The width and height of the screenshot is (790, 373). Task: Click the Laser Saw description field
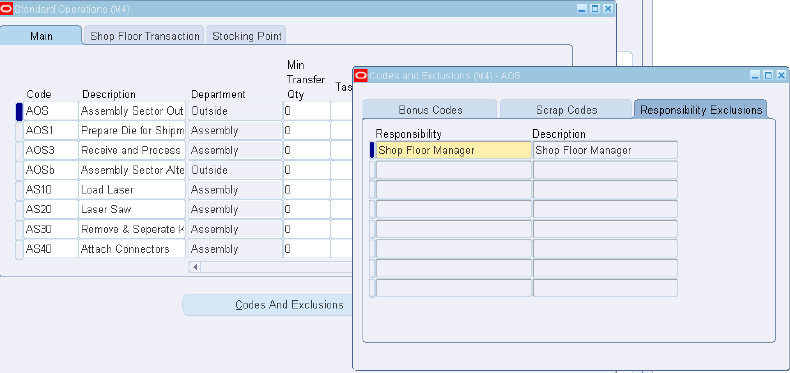coord(132,210)
